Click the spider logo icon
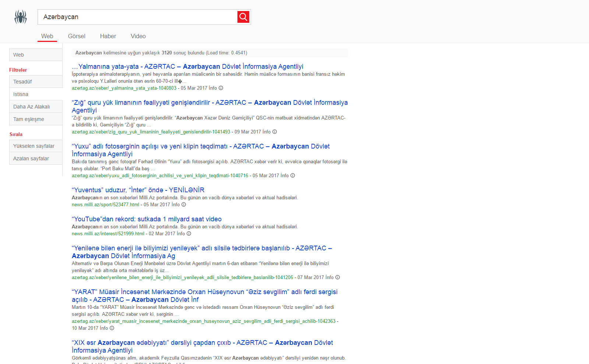The image size is (589, 364). (x=21, y=17)
